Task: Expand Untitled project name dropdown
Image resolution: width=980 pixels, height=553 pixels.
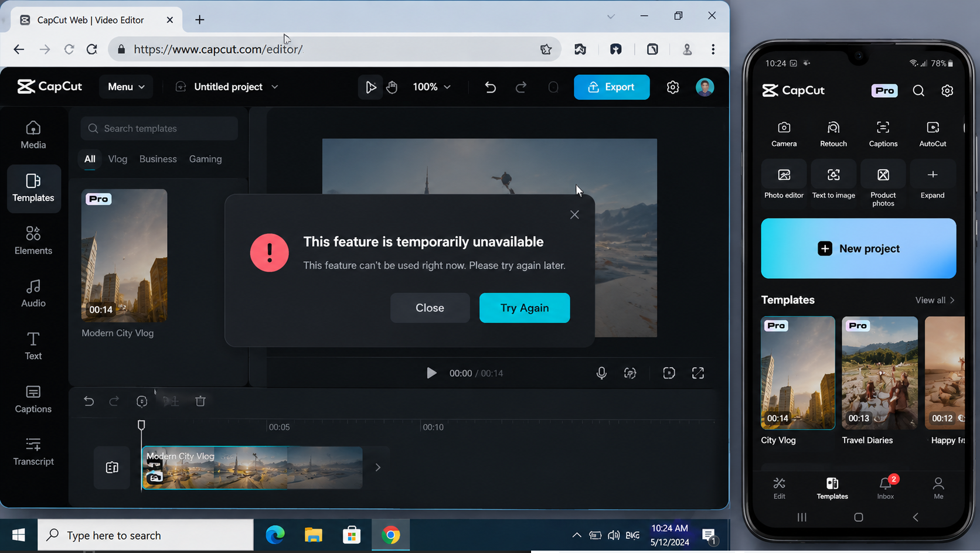Action: 274,87
